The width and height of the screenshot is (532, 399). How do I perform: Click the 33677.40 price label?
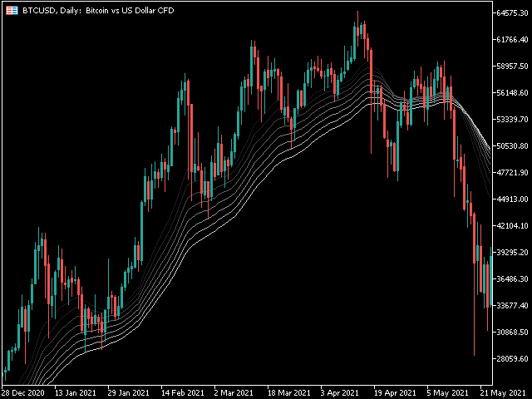[512, 305]
